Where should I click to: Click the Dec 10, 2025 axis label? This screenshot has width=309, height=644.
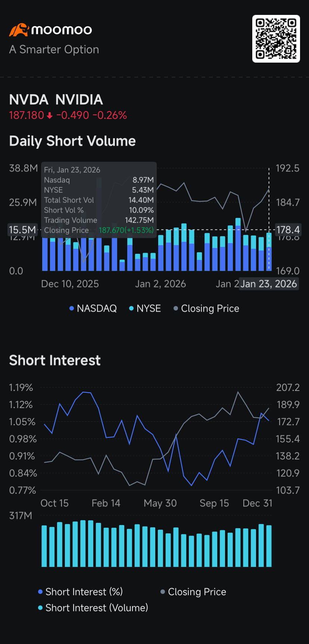[70, 284]
